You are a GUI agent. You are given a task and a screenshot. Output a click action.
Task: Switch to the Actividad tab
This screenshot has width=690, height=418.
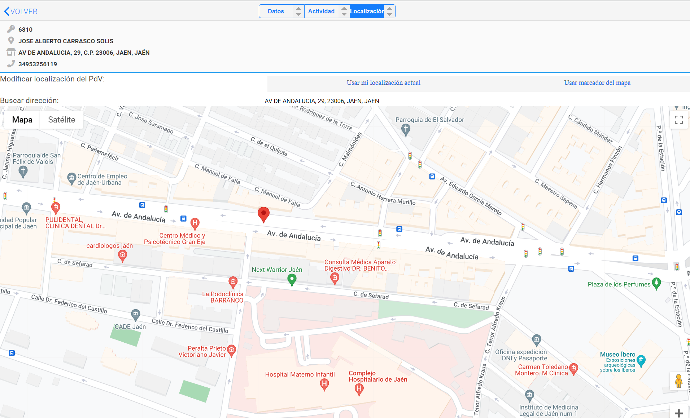[x=321, y=11]
